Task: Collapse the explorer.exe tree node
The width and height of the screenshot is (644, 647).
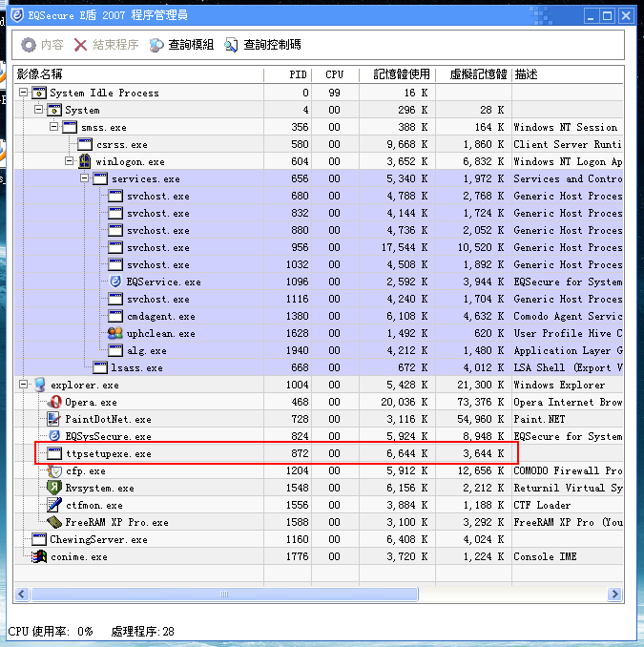Action: pyautogui.click(x=24, y=385)
